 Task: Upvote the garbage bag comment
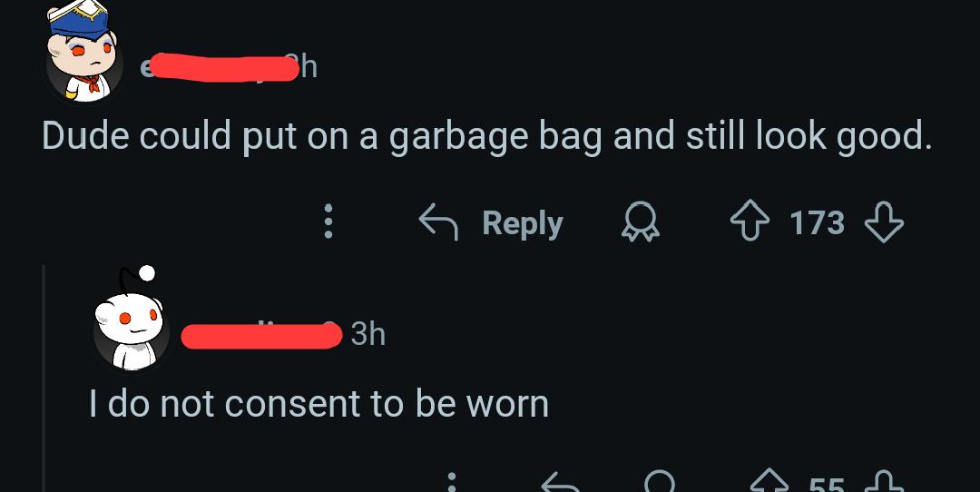pos(750,222)
